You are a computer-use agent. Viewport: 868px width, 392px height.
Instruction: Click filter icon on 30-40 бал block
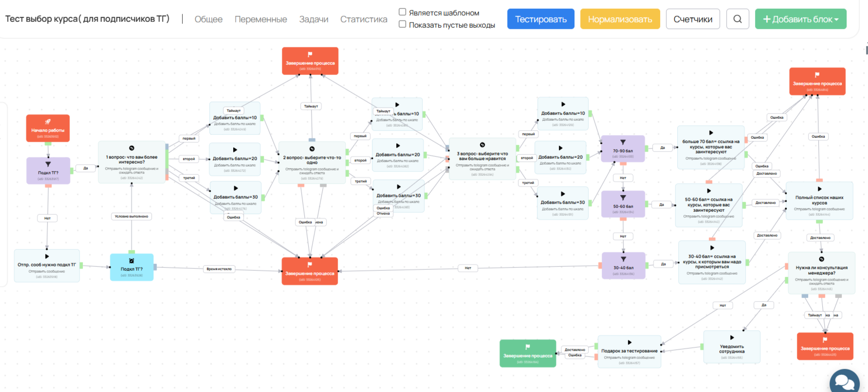coord(623,259)
